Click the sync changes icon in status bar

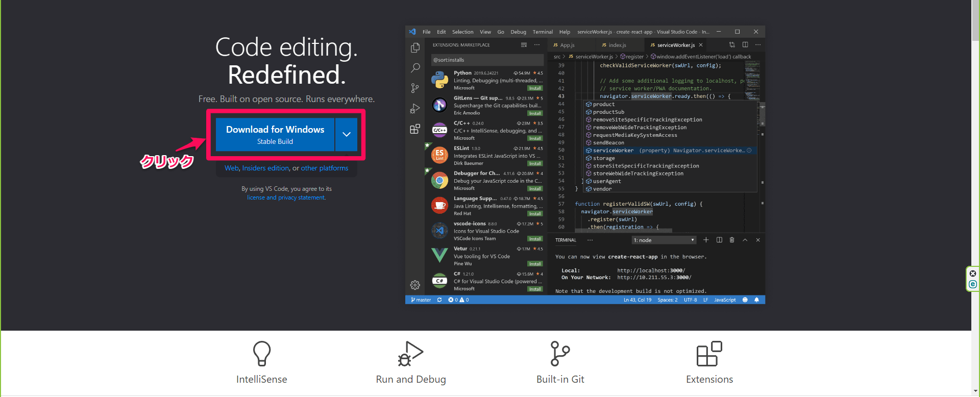[439, 300]
